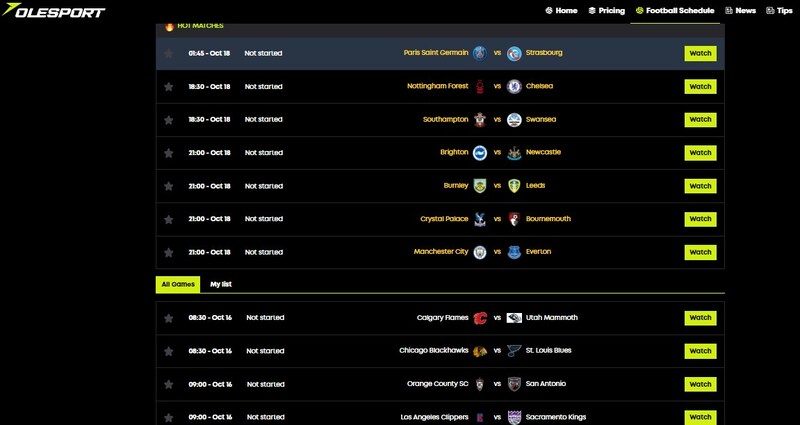
Task: Select the All Games tab
Action: tap(177, 284)
